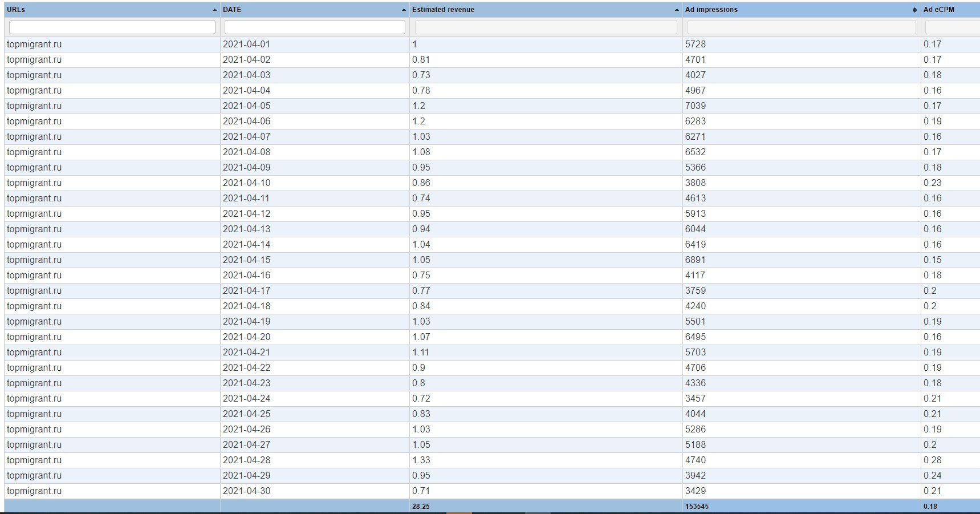
Task: Click topmigrant.ru in the 2021-04-03 row
Action: (34, 75)
